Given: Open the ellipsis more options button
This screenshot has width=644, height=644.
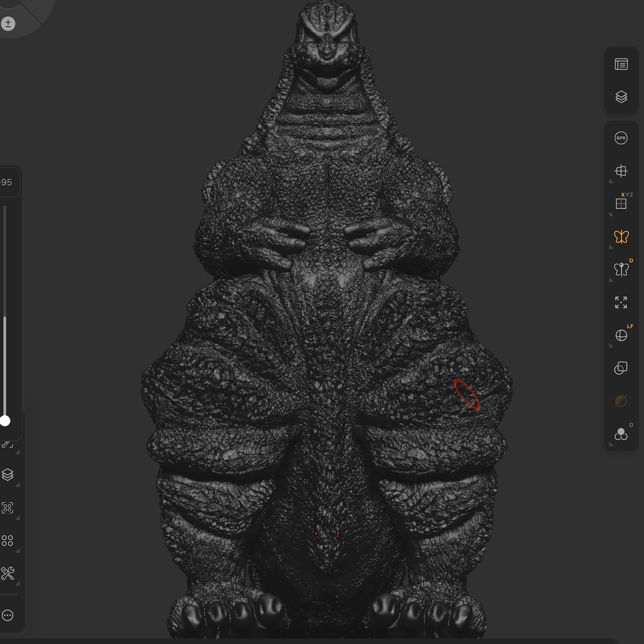Looking at the screenshot, I should pos(7,615).
